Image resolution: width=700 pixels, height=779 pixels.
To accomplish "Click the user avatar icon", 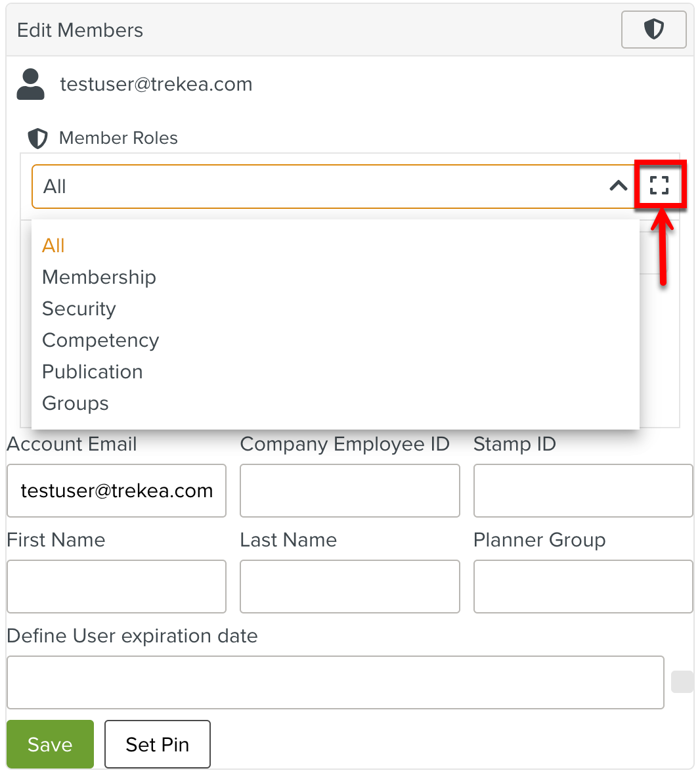I will [30, 84].
